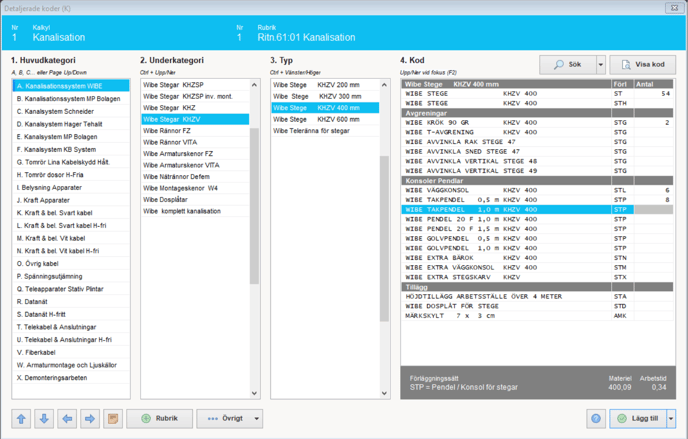The height and width of the screenshot is (439, 688).
Task: Click scroll-up arrow in Underkategori list
Action: (254, 85)
